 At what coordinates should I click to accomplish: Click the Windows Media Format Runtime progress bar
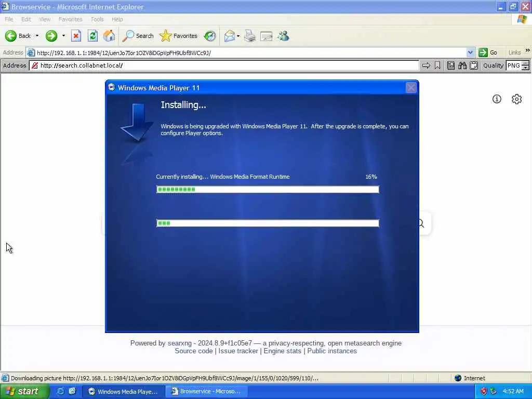268,189
